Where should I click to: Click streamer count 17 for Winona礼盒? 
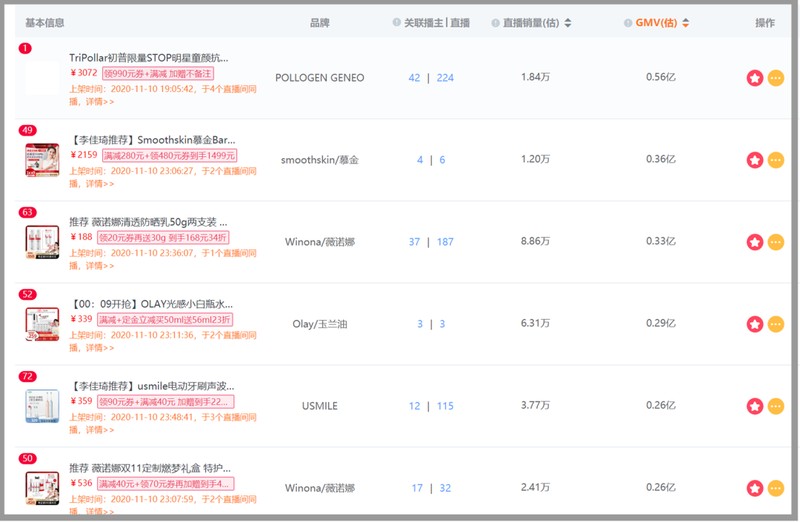(x=417, y=488)
